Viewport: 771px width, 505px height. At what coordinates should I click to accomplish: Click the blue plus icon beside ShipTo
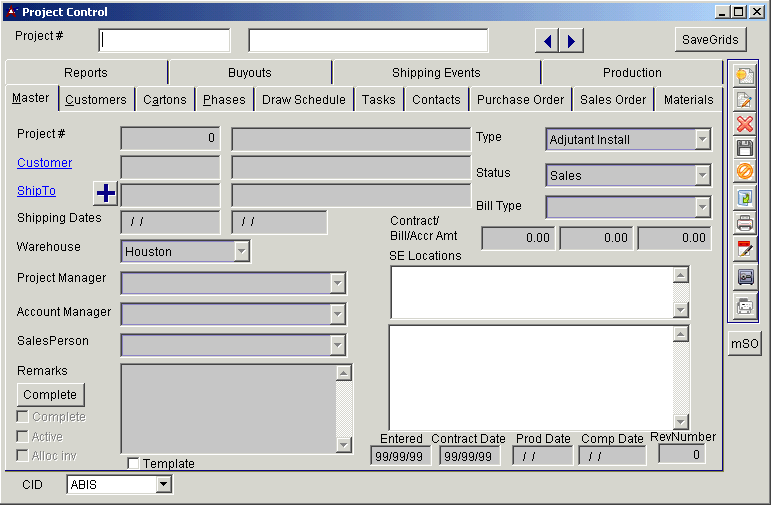point(105,193)
